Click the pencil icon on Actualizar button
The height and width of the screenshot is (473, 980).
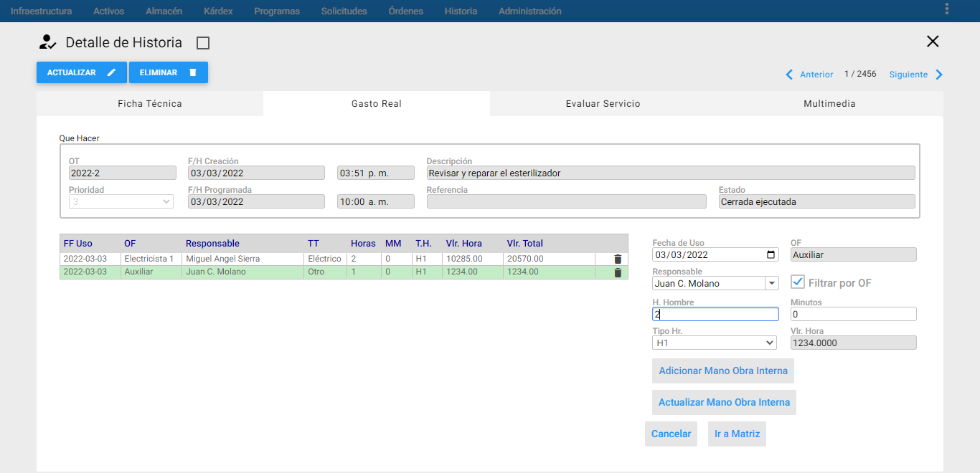click(x=111, y=72)
